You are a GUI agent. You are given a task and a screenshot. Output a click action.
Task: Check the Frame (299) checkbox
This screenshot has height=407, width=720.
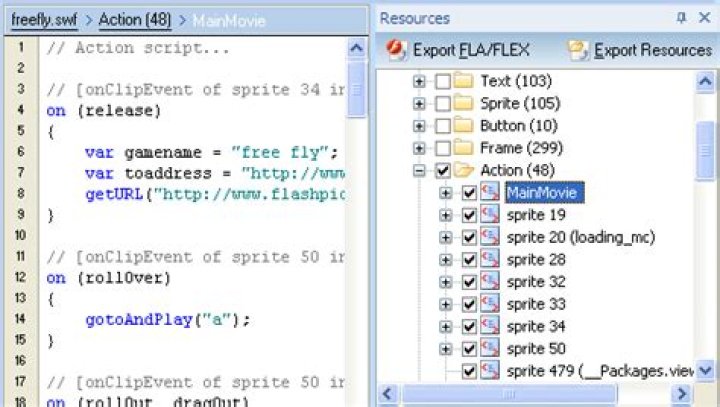pos(443,148)
